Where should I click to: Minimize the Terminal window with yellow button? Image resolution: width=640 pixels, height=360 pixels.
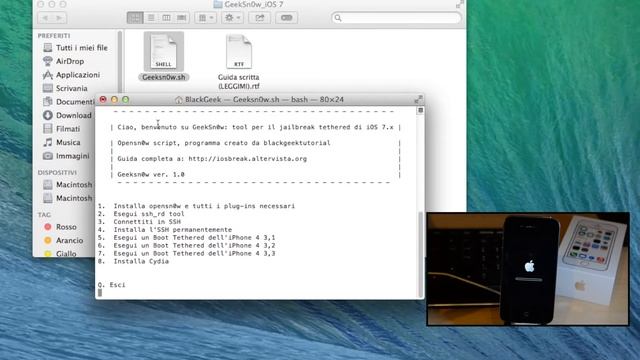click(x=114, y=99)
